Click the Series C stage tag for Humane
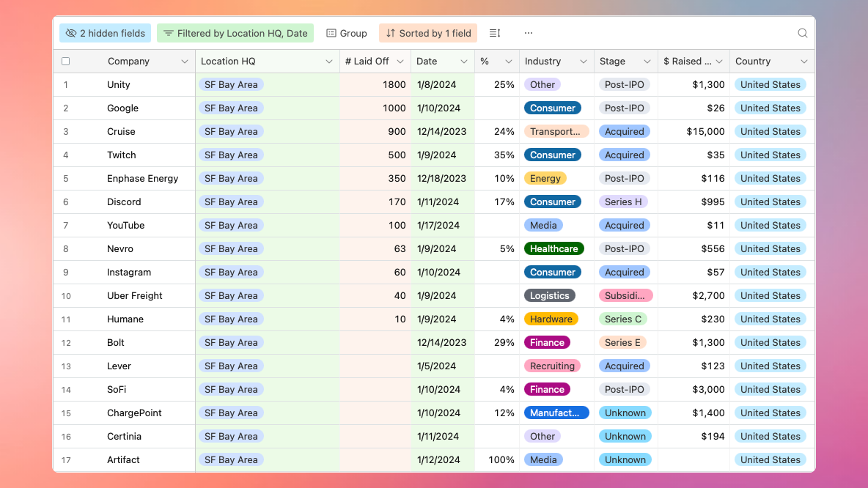868x488 pixels. 623,319
